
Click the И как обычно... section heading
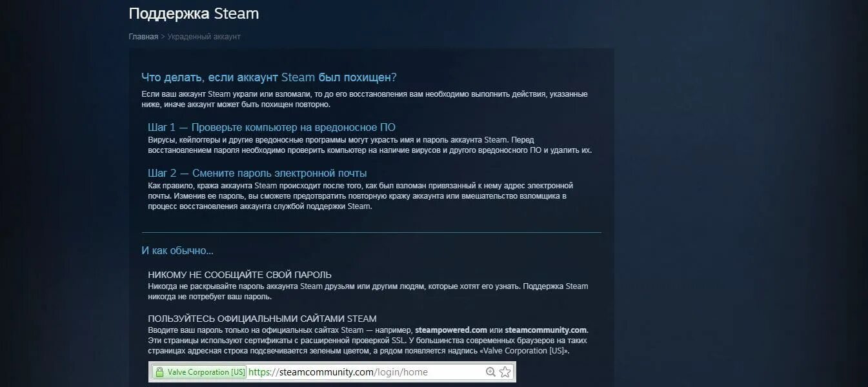(x=177, y=250)
